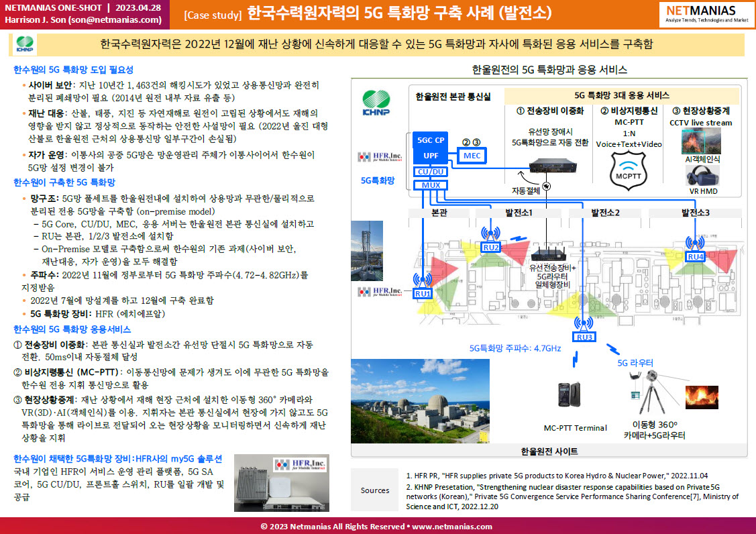Click the 발전소3 zone label
This screenshot has width=756, height=534.
695,213
